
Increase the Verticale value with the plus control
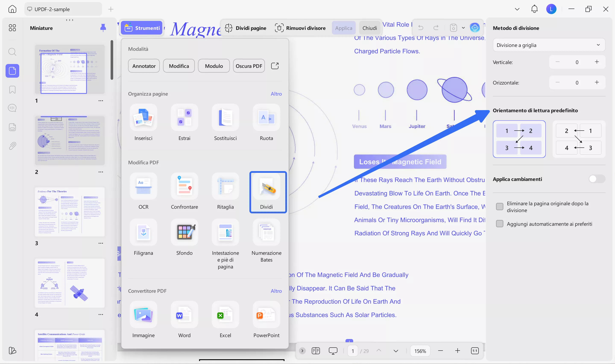[x=597, y=62]
